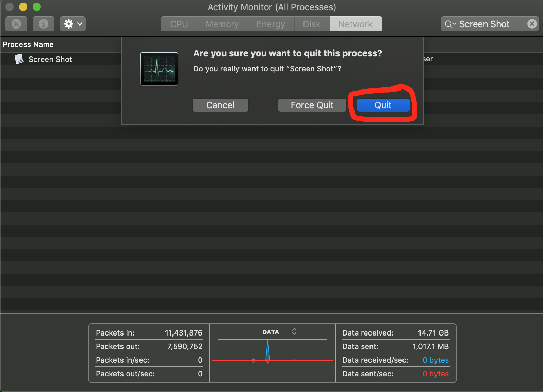
Task: Click the Data received value 14.71 GB
Action: (433, 333)
